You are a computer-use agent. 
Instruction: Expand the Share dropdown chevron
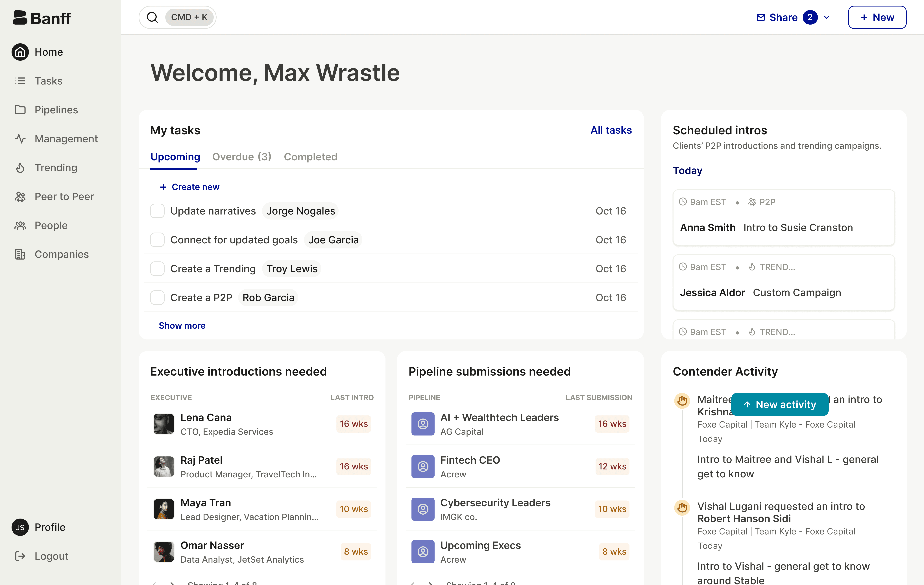(x=827, y=17)
